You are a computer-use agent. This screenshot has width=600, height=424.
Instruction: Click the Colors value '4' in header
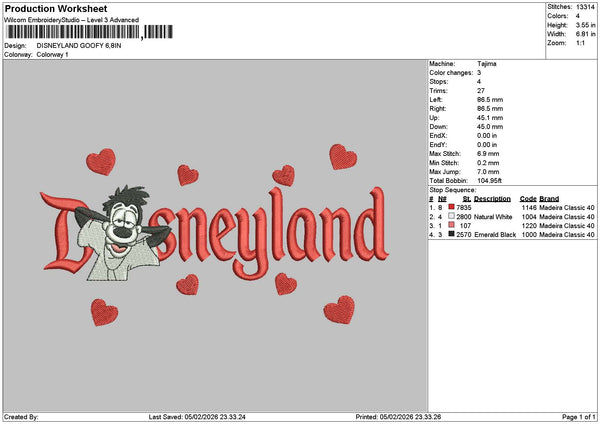578,16
